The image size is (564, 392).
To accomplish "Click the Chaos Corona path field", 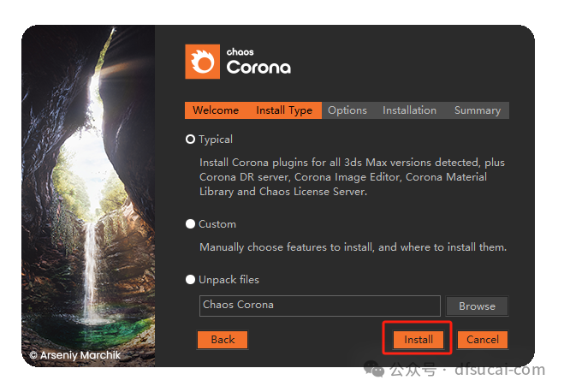I will [320, 306].
